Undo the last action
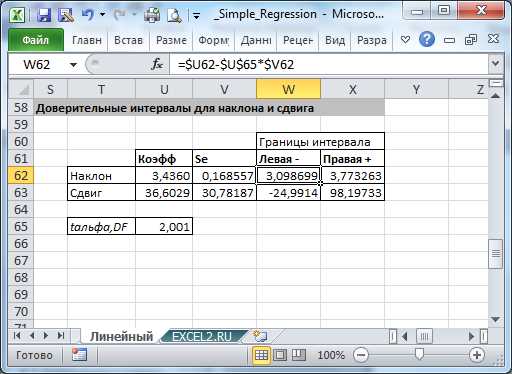 (88, 15)
